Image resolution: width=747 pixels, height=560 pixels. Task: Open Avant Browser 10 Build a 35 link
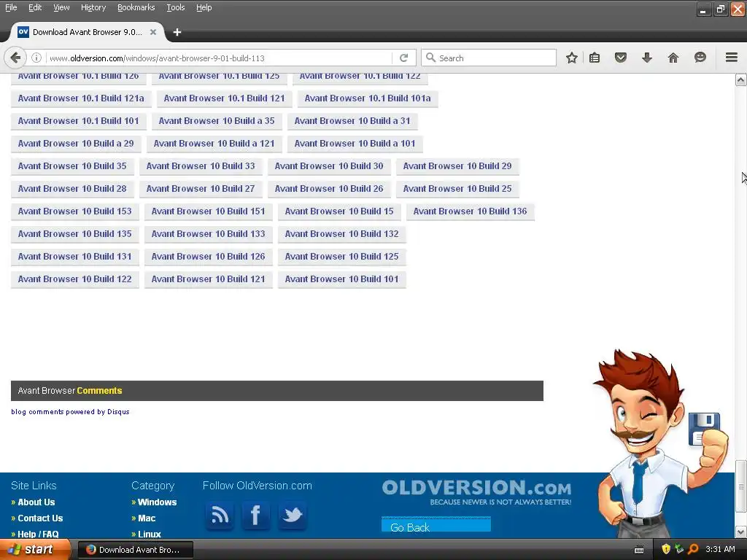click(217, 121)
